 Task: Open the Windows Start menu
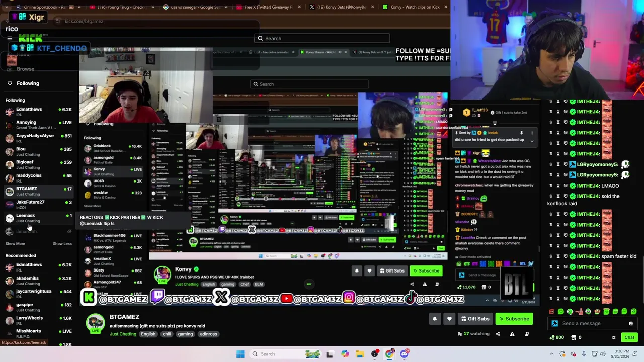point(240,354)
